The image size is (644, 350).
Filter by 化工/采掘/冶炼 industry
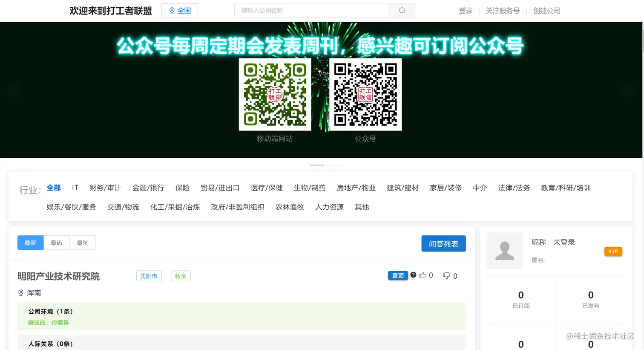(x=175, y=207)
